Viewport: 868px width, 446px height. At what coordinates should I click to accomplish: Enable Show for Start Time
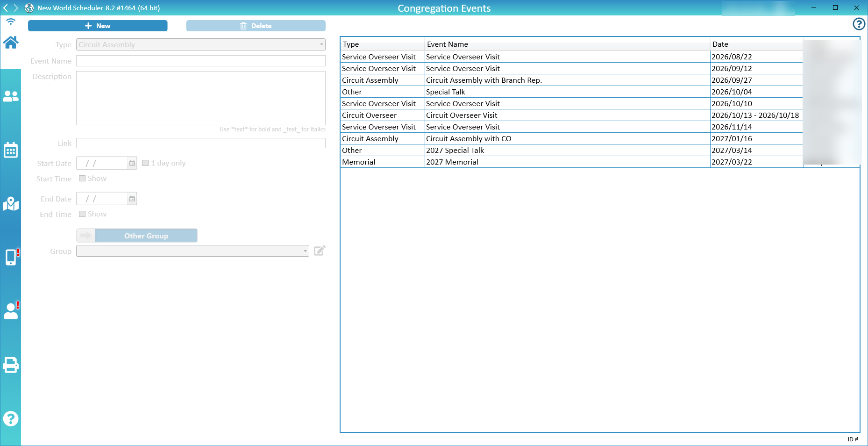coord(82,179)
